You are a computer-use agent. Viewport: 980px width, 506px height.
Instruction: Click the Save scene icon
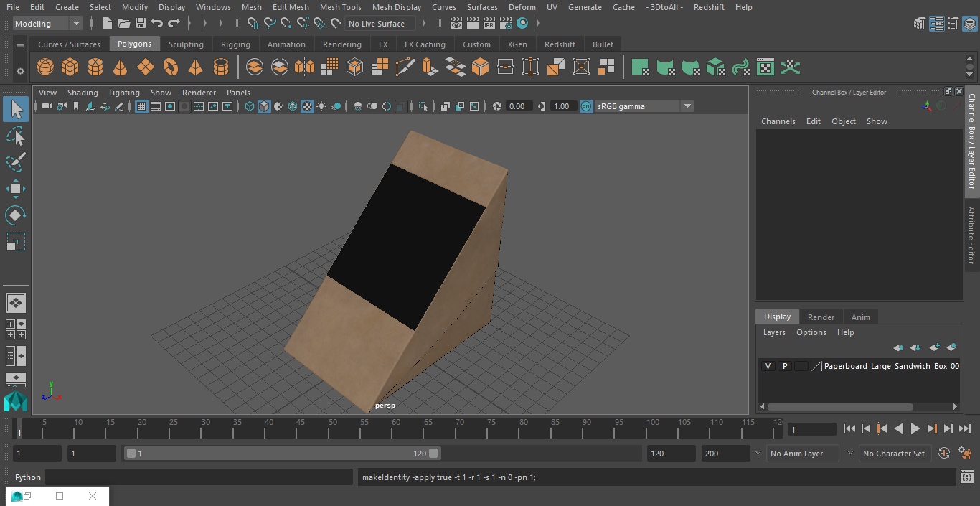(141, 24)
